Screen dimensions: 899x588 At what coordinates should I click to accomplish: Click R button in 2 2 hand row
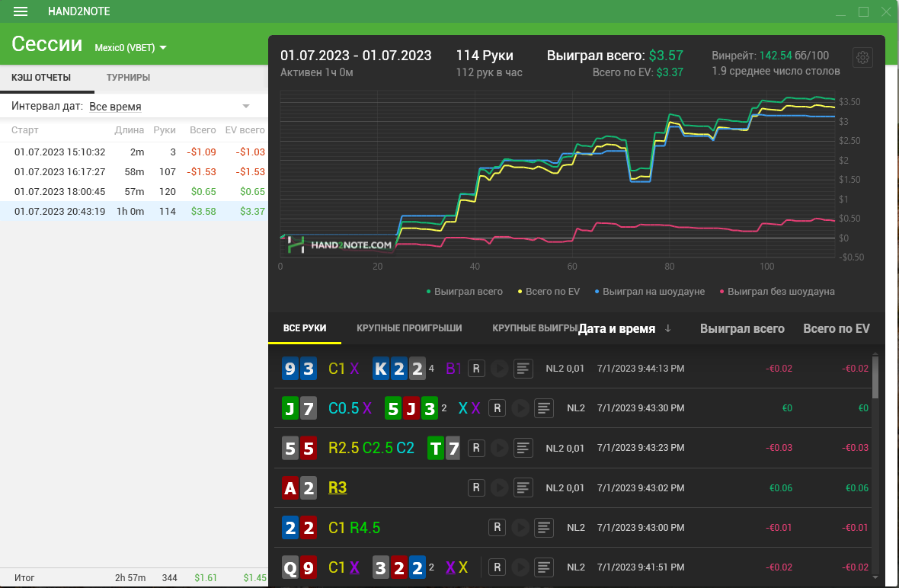[x=497, y=527]
